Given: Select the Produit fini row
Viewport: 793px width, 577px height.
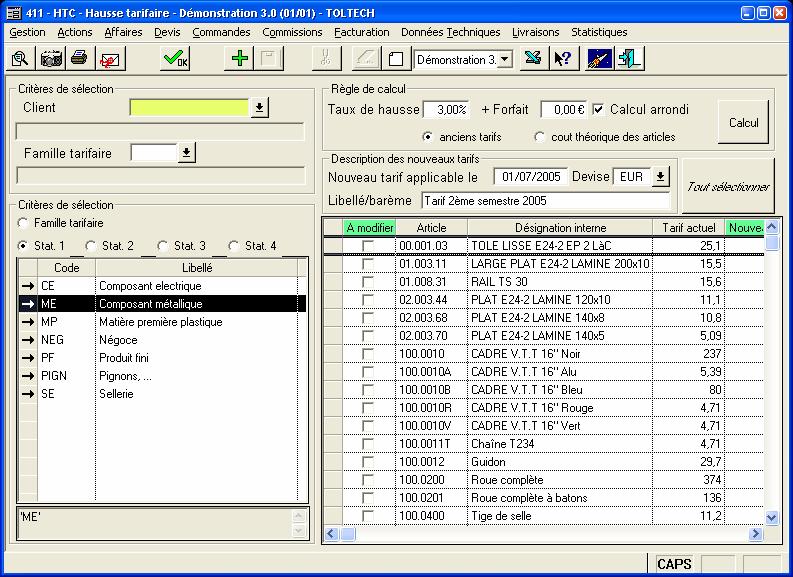Looking at the screenshot, I should click(x=162, y=358).
